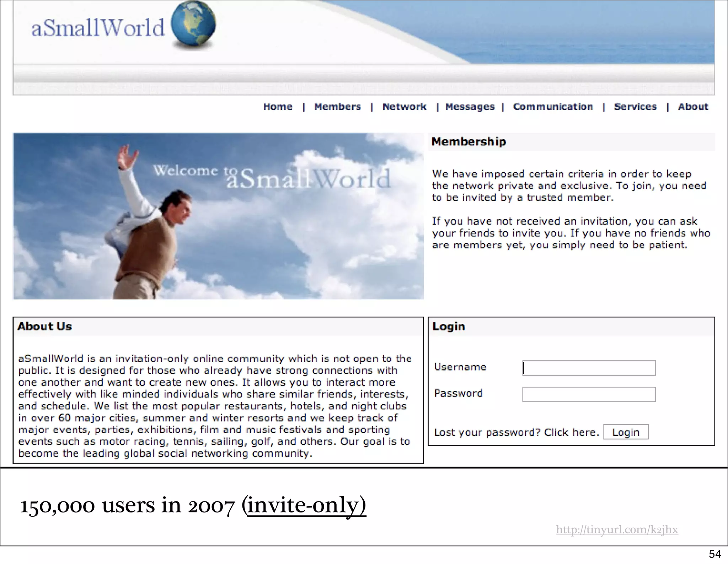The image size is (728, 564).
Task: Open the Members menu item
Action: pos(337,107)
